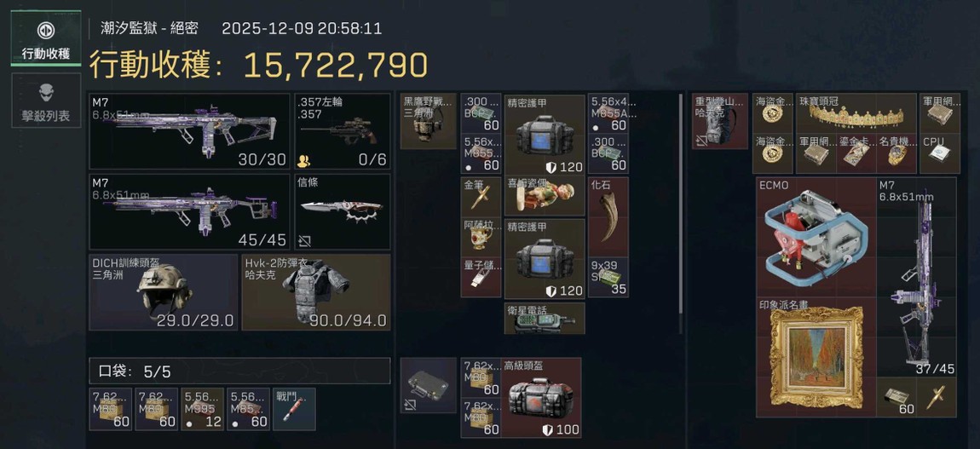Select the 印象派名畫 painting
Viewport: 980px width, 449px height.
click(x=816, y=357)
